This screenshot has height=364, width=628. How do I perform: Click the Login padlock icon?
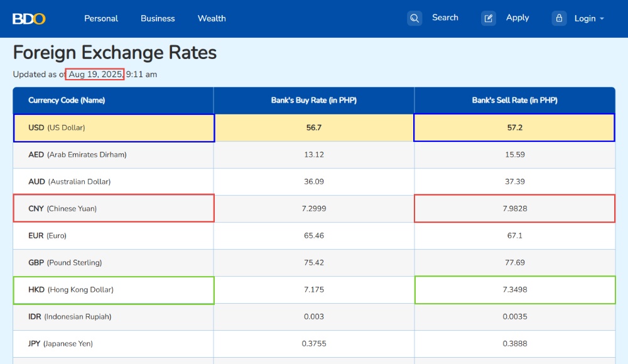pos(559,18)
